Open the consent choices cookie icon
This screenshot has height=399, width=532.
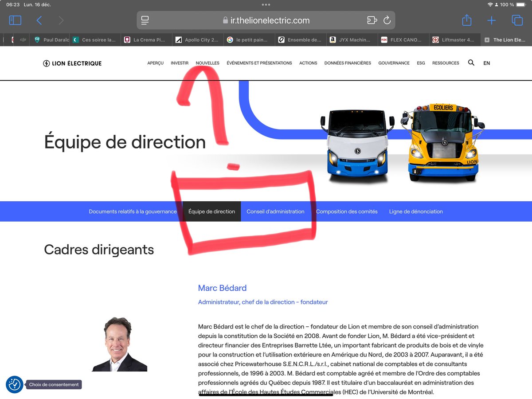(x=15, y=384)
